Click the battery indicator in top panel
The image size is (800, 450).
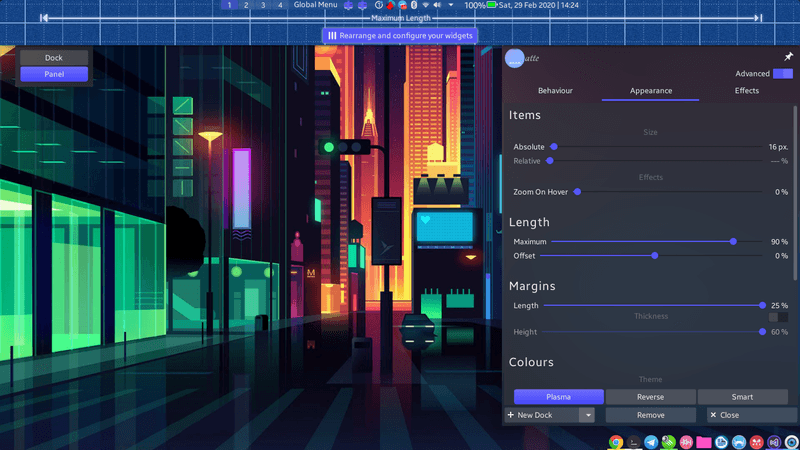(x=491, y=5)
